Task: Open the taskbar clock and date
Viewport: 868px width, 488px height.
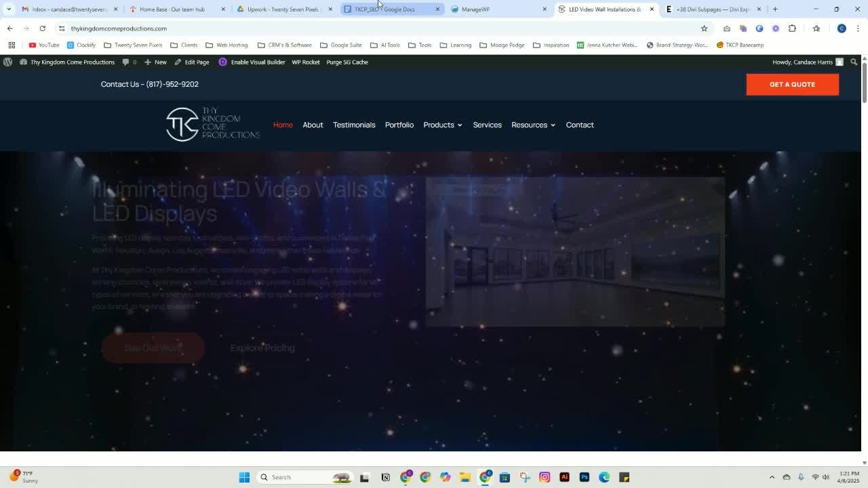Action: [849, 477]
